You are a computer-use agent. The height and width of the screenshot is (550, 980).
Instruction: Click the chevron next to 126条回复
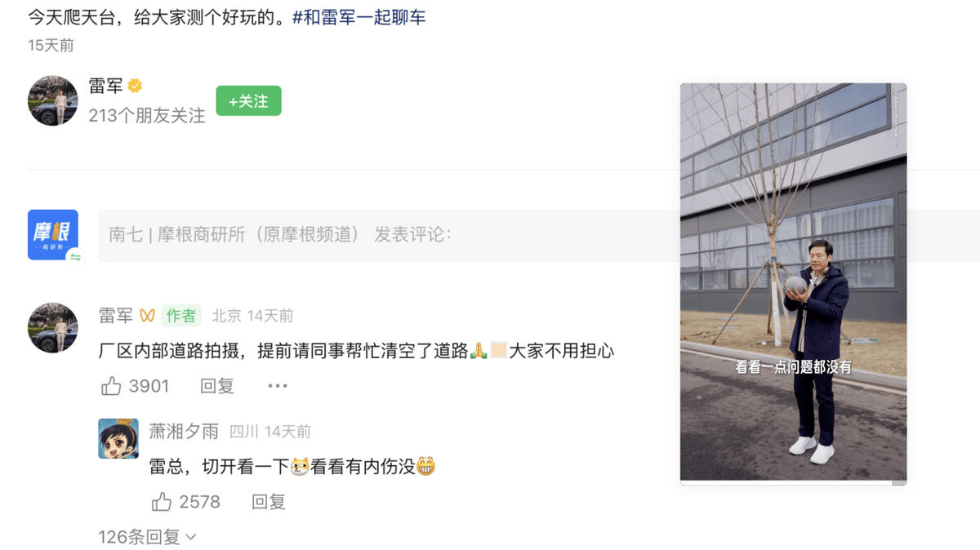pyautogui.click(x=191, y=537)
